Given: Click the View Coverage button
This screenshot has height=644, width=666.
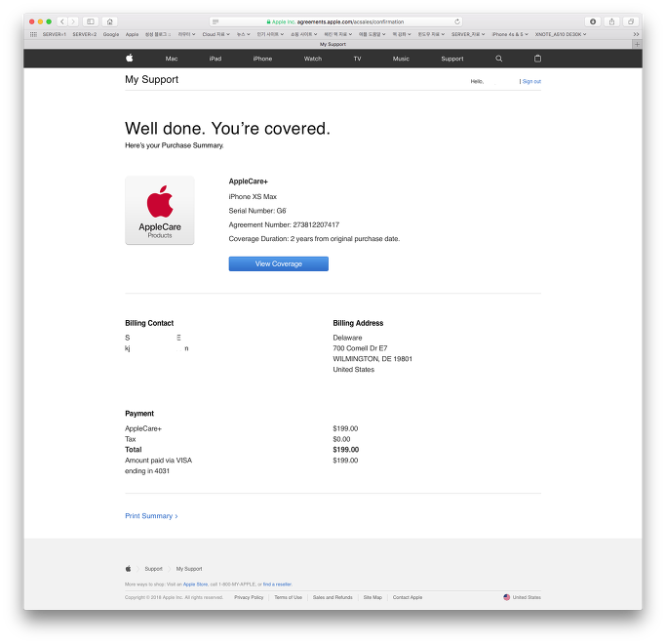Looking at the screenshot, I should coord(279,263).
